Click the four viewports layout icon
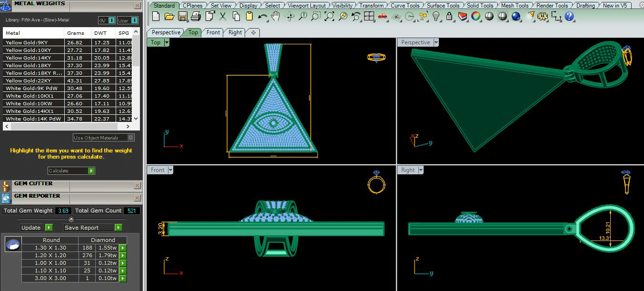Image resolution: width=644 pixels, height=291 pixels. (x=369, y=17)
